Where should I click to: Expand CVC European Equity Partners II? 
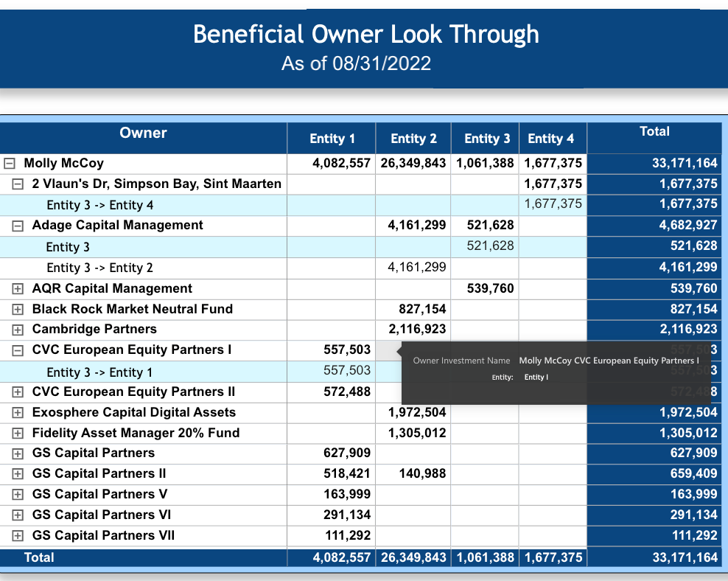coord(18,392)
